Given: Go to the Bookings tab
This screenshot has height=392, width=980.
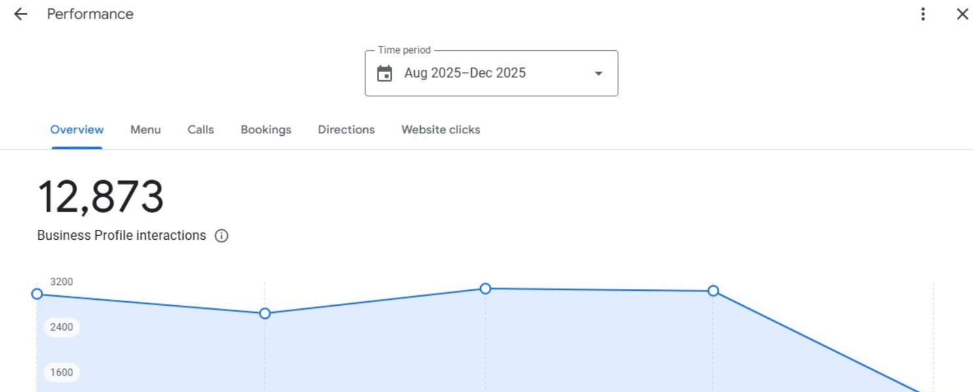Looking at the screenshot, I should coord(266,129).
